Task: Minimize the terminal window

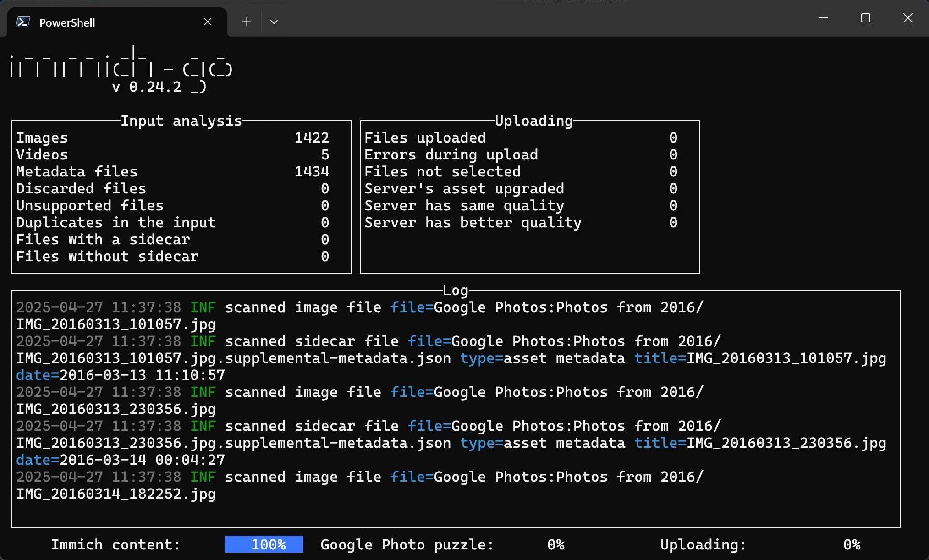Action: tap(824, 18)
